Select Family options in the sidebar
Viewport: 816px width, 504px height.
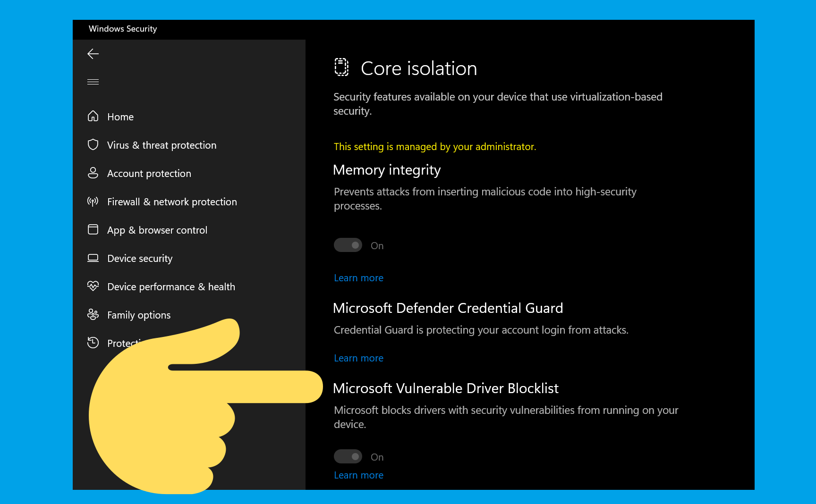click(139, 315)
